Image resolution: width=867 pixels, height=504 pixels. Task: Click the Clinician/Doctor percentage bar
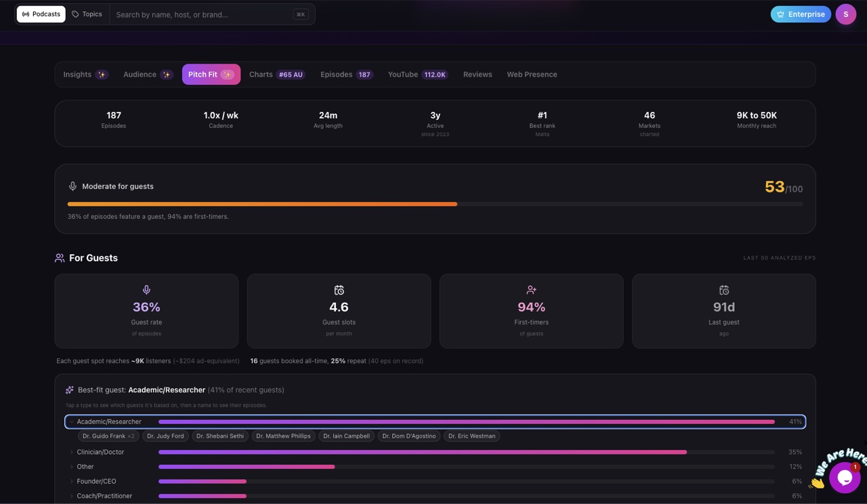[x=467, y=452]
